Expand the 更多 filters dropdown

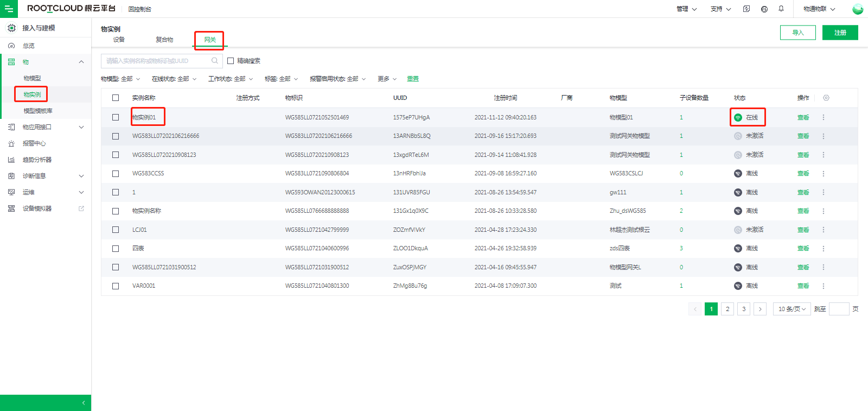[387, 79]
